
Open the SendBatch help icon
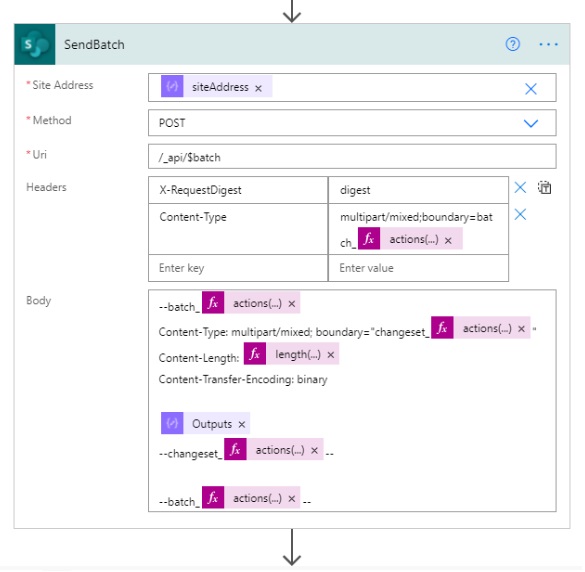coord(512,44)
